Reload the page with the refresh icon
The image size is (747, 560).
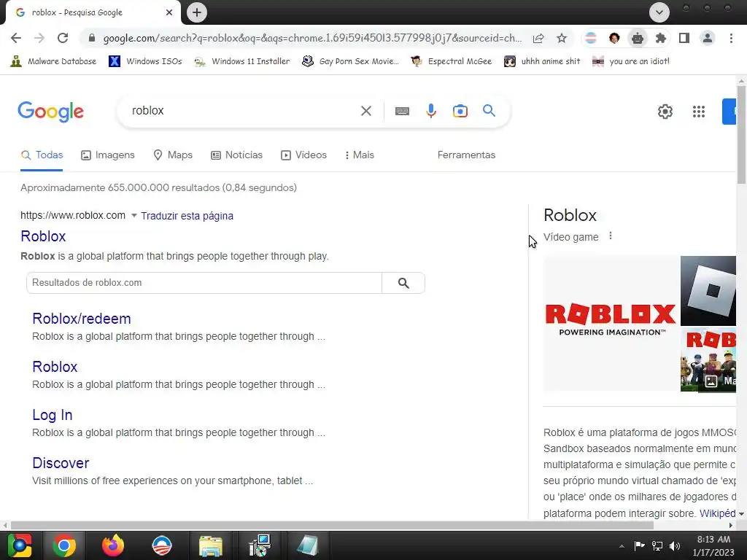[x=63, y=38]
